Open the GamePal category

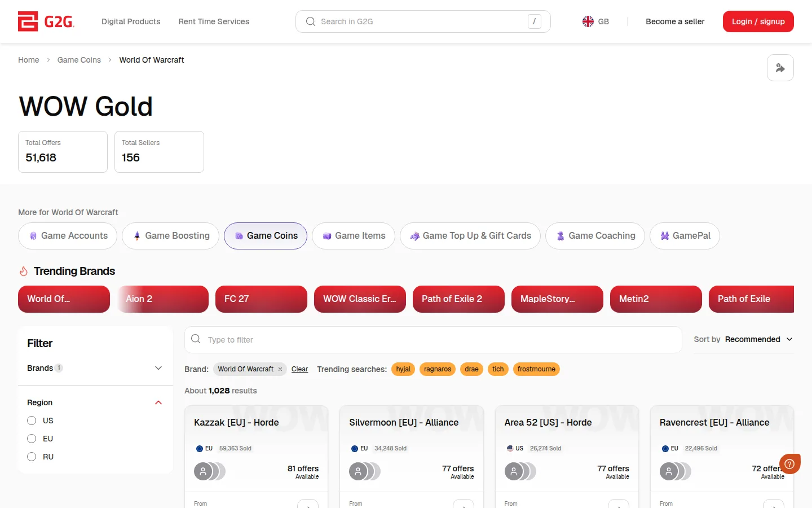point(685,236)
